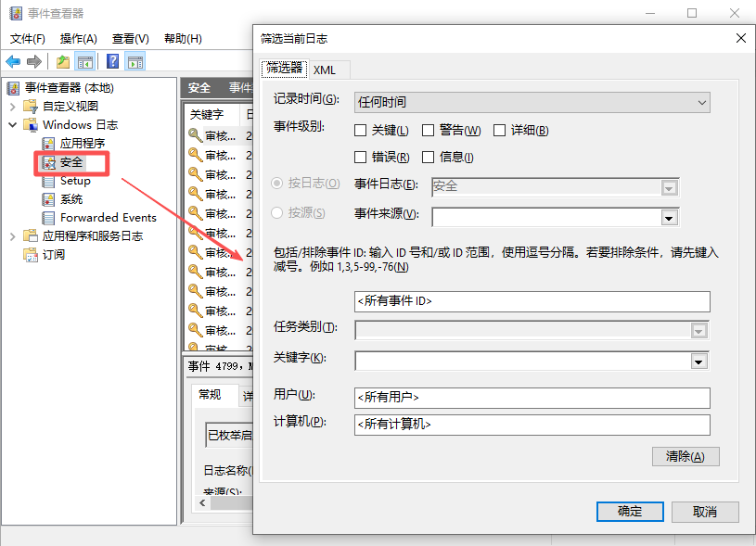Switch to the 筛选器 tab
Viewport: 756px width, 546px height.
(x=285, y=69)
